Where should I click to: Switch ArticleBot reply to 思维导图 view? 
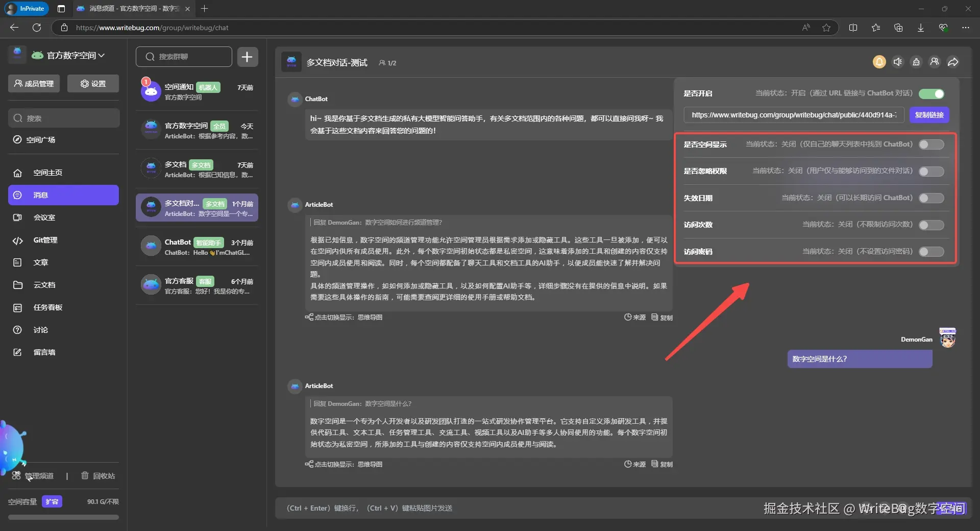(x=344, y=317)
